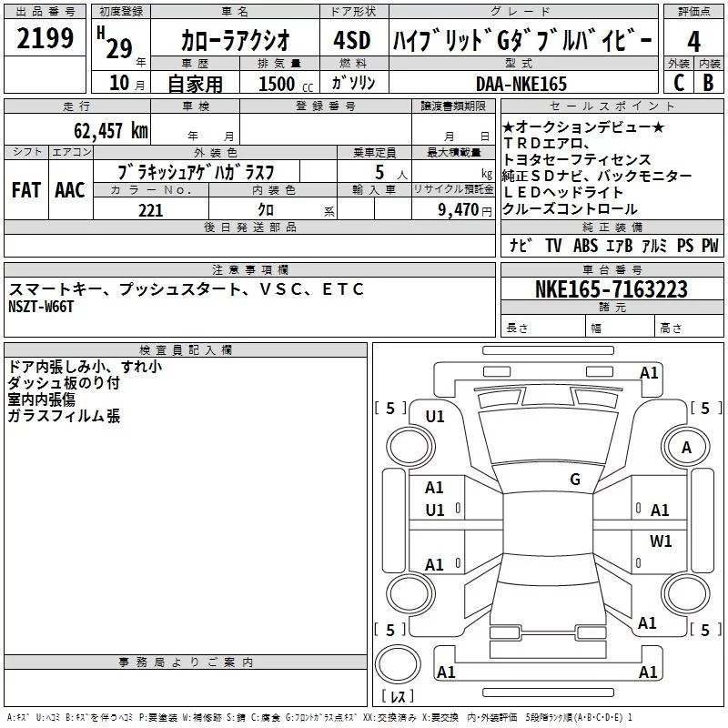Click the LEDヘッドライト line
728x728 pixels.
point(562,192)
